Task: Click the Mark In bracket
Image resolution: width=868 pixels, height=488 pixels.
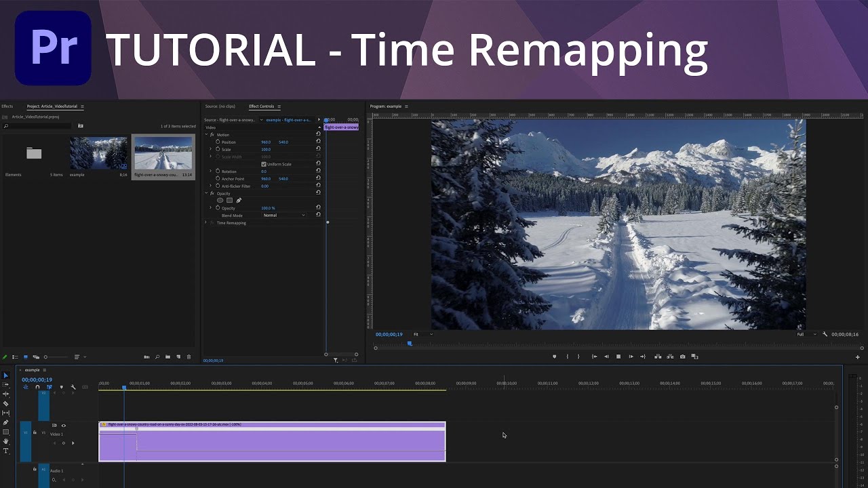Action: (567, 357)
